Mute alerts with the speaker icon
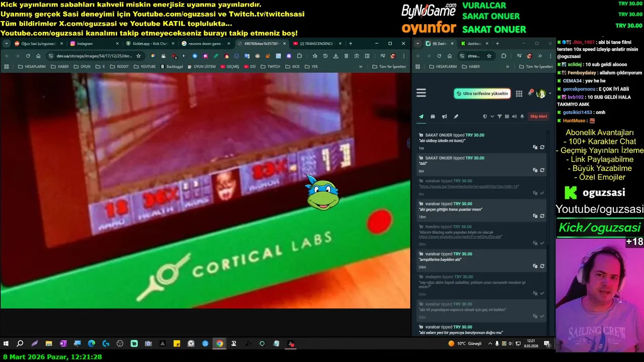The width and height of the screenshot is (644, 362). click(514, 116)
